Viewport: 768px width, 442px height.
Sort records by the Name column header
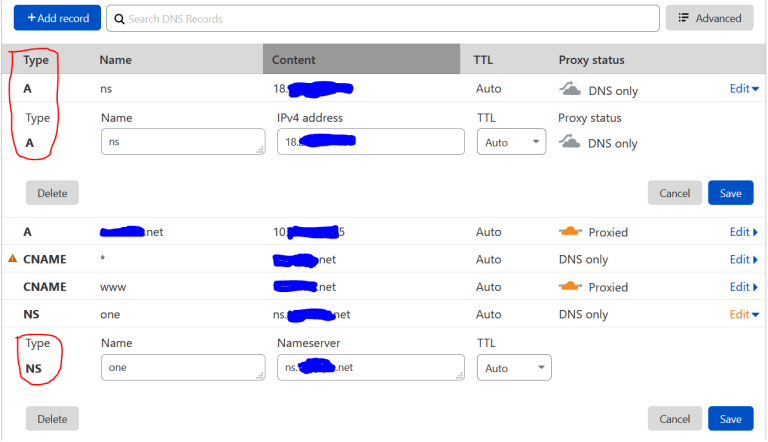click(x=116, y=60)
